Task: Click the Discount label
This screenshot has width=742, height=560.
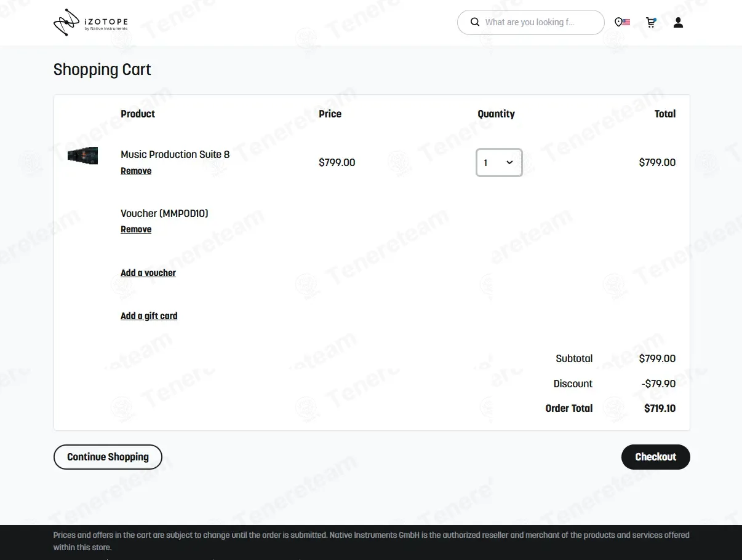Action: pyautogui.click(x=573, y=384)
